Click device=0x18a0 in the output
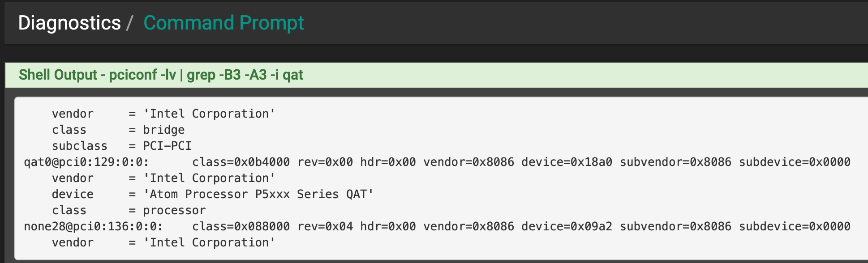868x263 pixels. 566,162
